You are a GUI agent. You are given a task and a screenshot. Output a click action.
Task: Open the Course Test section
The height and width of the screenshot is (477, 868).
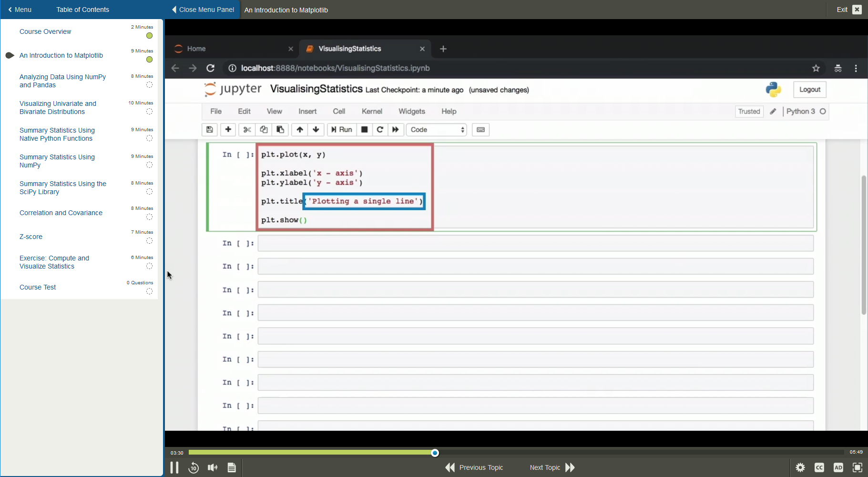[x=38, y=287]
